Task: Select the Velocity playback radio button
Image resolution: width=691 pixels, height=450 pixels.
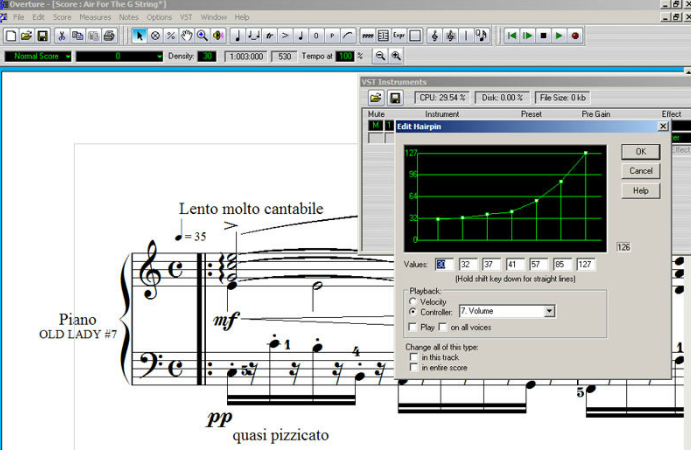Action: tap(413, 301)
